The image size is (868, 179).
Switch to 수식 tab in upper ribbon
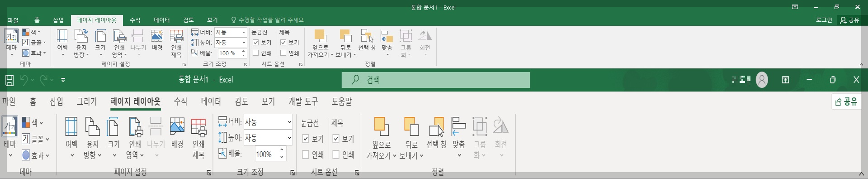point(135,20)
